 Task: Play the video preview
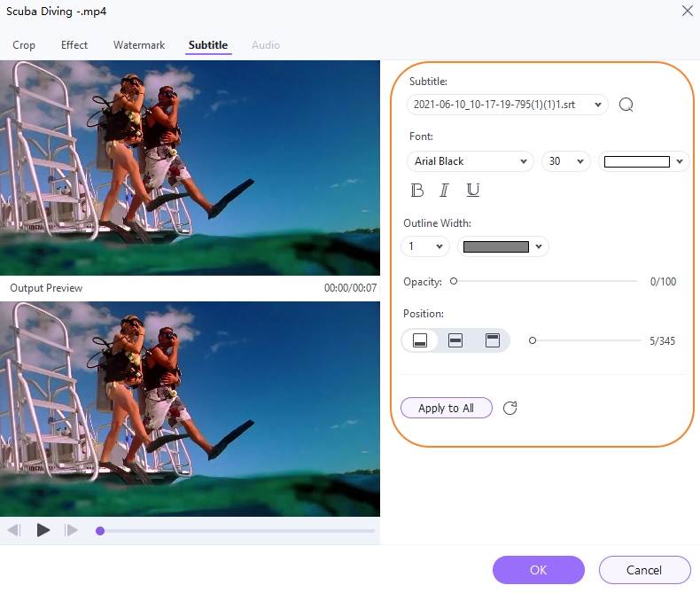tap(43, 530)
